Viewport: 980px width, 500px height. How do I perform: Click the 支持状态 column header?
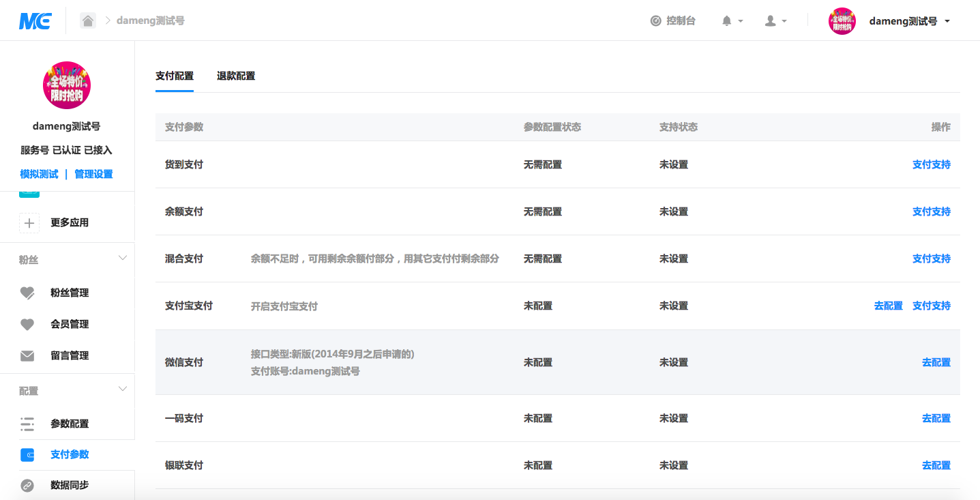tap(679, 127)
